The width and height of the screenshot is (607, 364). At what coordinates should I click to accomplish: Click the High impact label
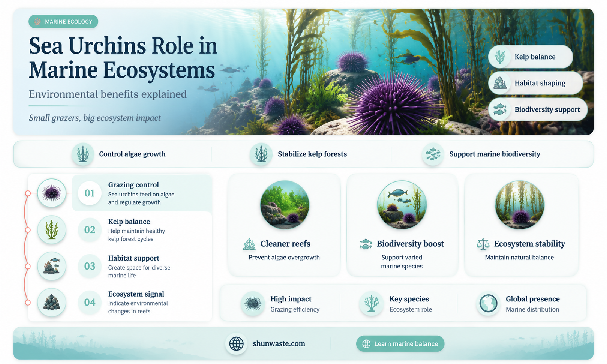(x=291, y=299)
